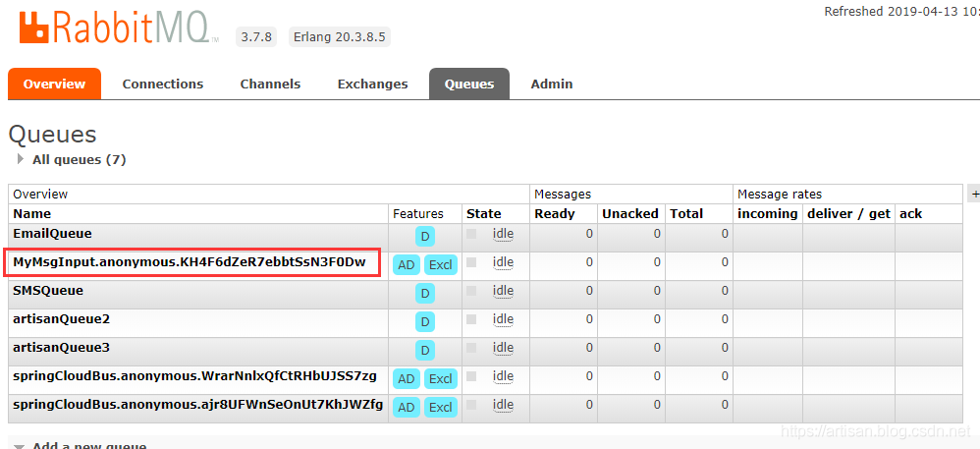This screenshot has width=980, height=449.
Task: Open the MyMsgInput.anonymous queue details
Action: (x=189, y=262)
